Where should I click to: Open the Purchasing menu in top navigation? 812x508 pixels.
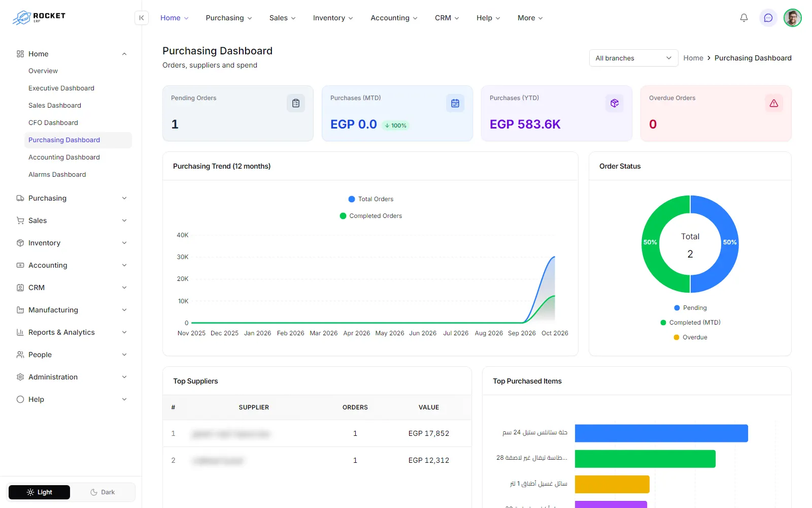(228, 18)
